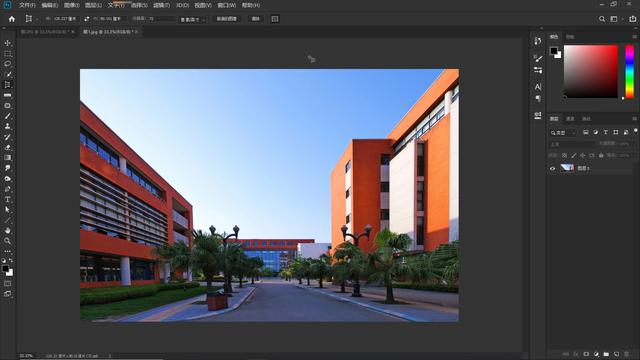This screenshot has width=640, height=360.
Task: Select the Move tool
Action: click(7, 43)
